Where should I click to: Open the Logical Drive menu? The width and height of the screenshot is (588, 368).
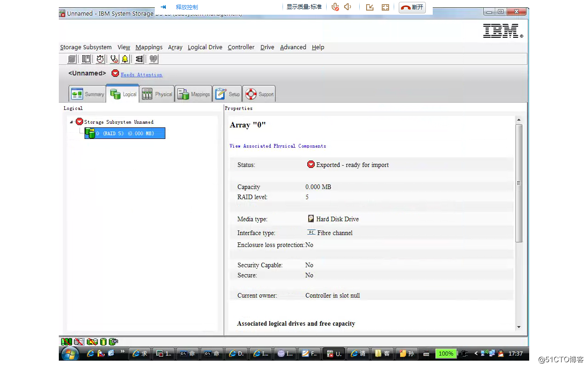(x=205, y=47)
